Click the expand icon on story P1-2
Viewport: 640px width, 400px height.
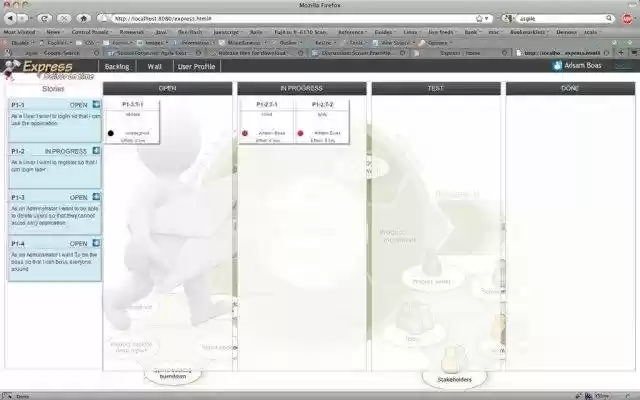pos(96,151)
